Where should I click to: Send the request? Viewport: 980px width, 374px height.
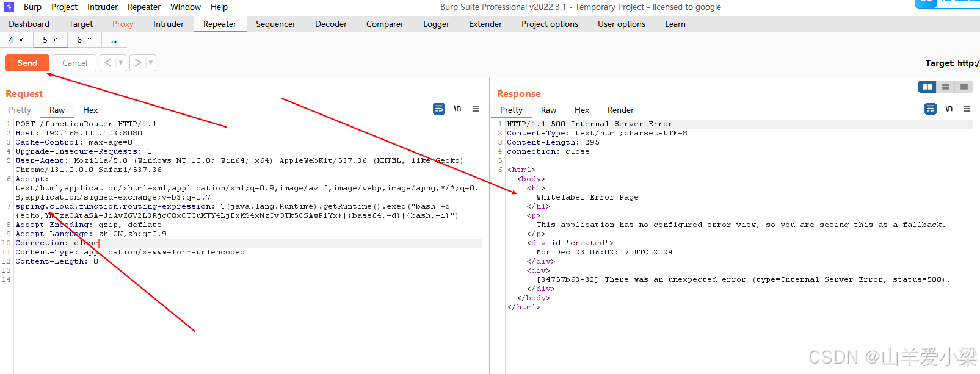(x=27, y=63)
